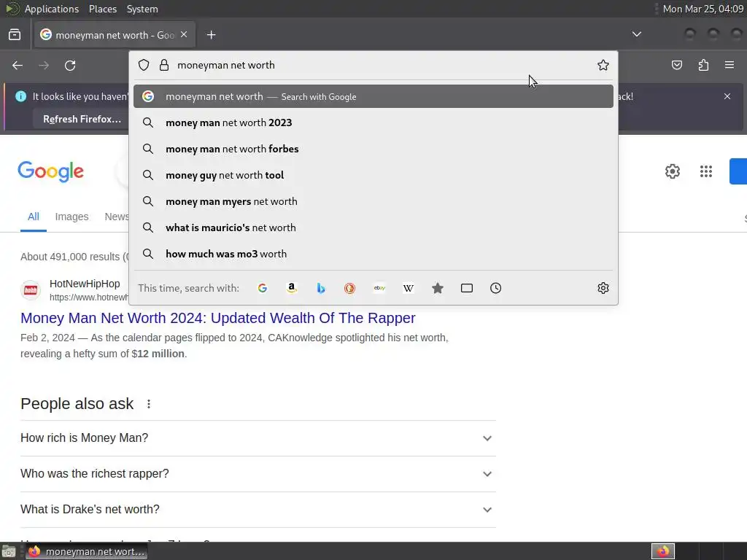Screen dimensions: 747x560
Task: Open the System menu in the top panel
Action: 142,9
